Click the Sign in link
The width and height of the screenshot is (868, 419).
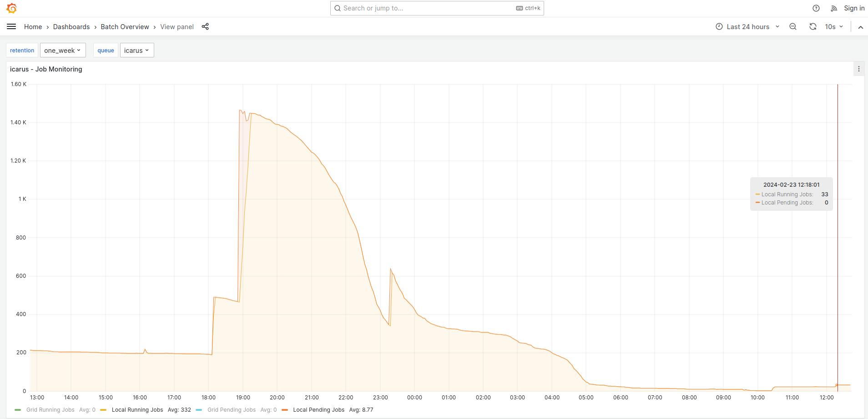coord(854,8)
